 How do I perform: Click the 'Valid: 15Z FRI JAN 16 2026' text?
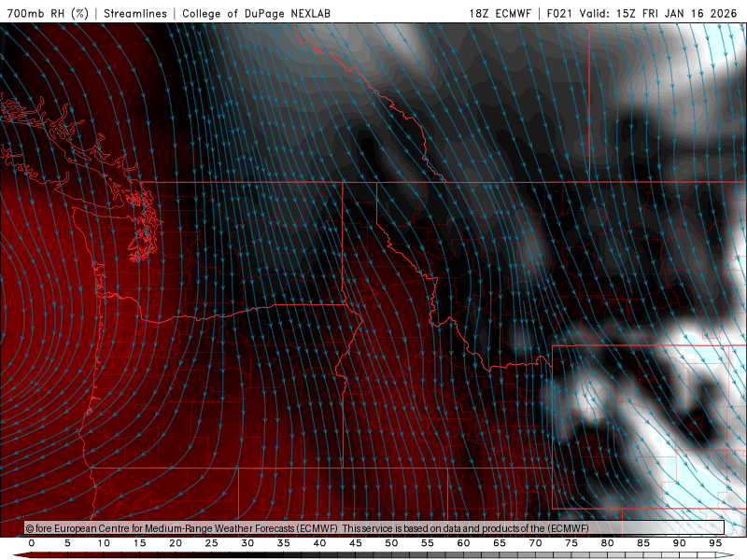(x=658, y=13)
